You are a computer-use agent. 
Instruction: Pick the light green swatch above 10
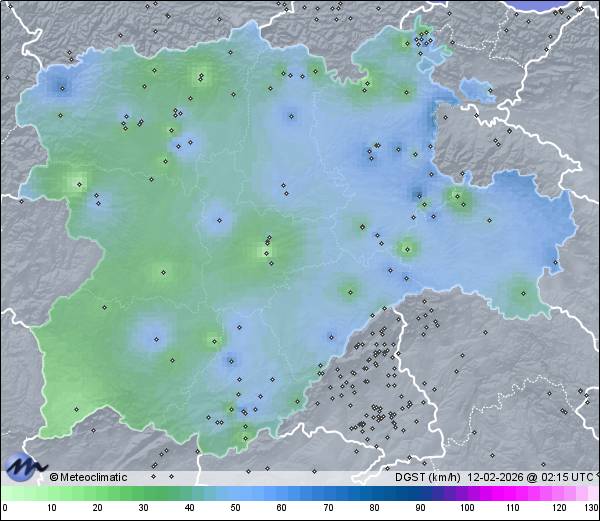click(51, 493)
